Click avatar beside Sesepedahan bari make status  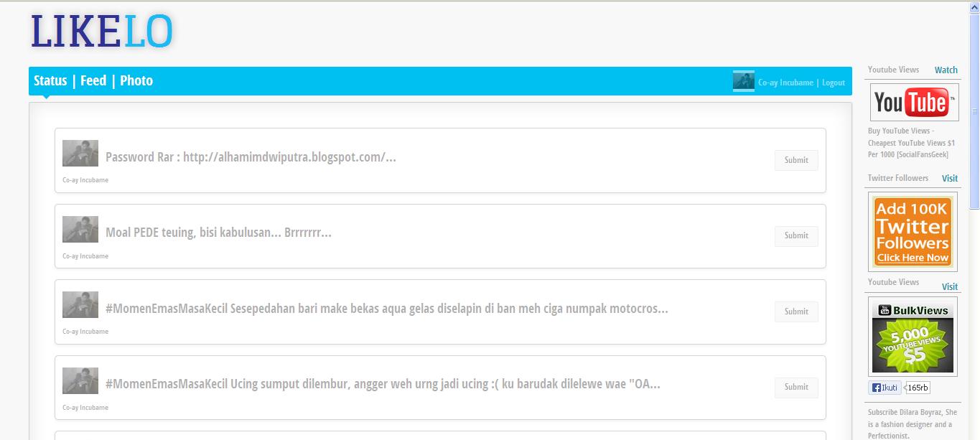80,305
